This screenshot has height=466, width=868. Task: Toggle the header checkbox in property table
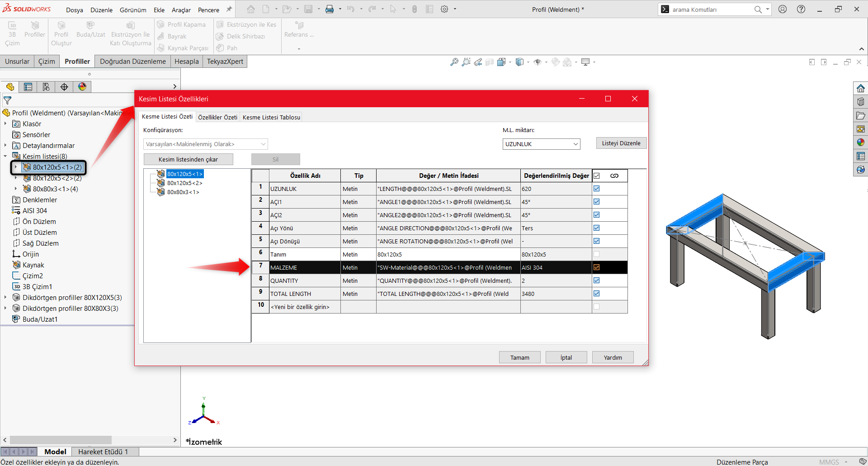click(597, 176)
